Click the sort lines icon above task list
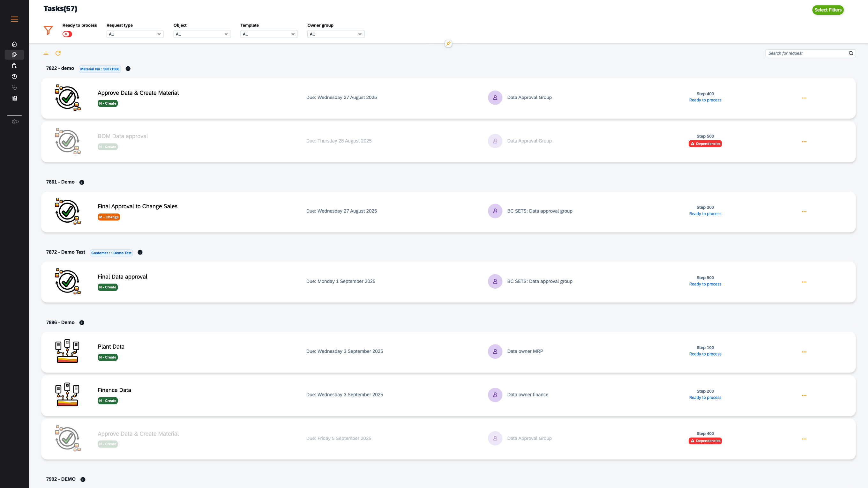 (x=46, y=53)
